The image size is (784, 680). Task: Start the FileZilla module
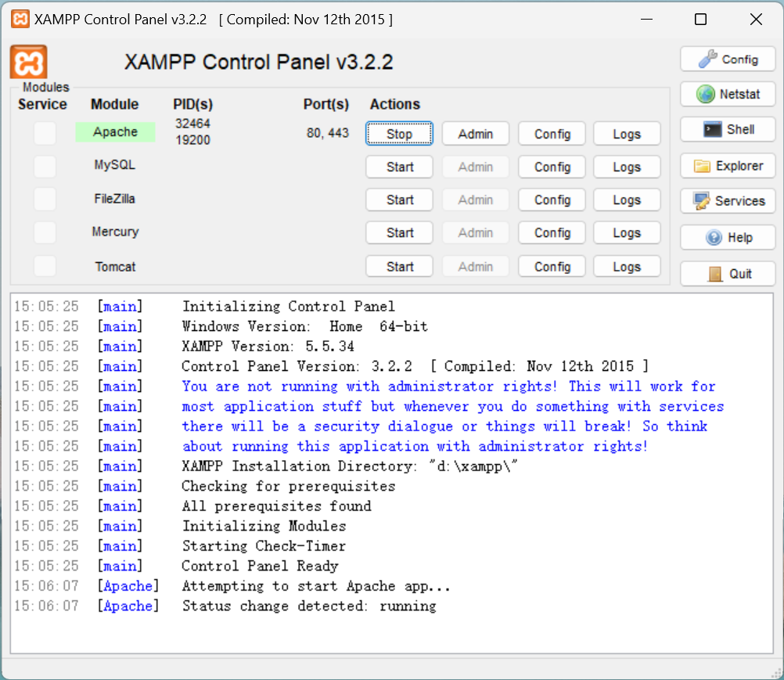[x=399, y=200]
